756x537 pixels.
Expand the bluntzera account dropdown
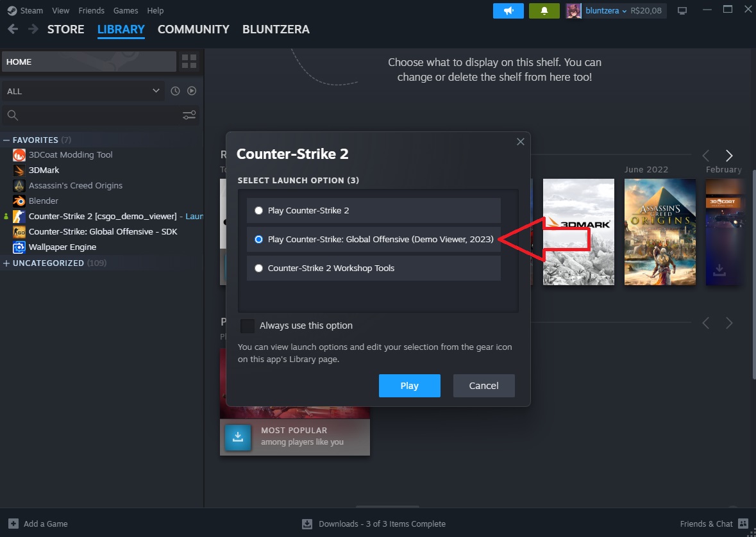(x=606, y=11)
